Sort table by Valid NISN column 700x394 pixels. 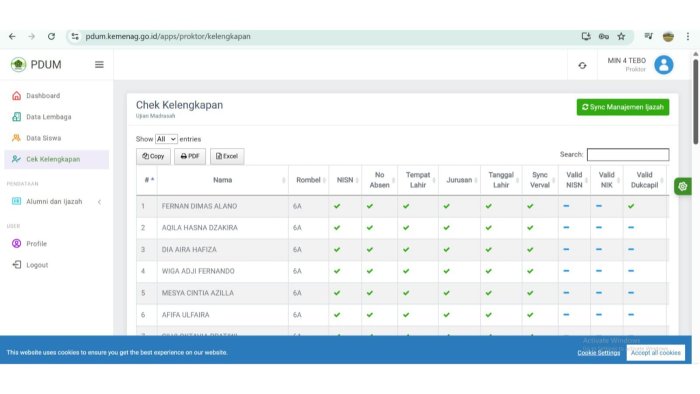coord(574,180)
